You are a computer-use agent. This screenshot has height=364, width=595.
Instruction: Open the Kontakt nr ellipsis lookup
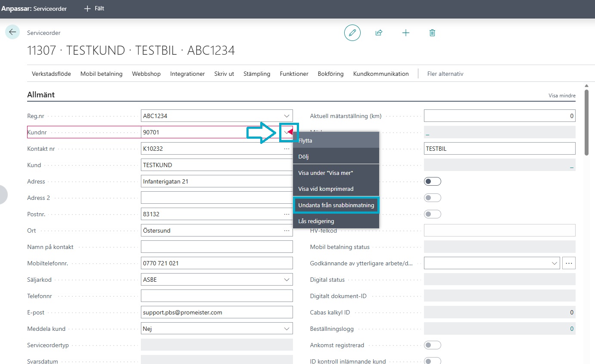point(287,149)
